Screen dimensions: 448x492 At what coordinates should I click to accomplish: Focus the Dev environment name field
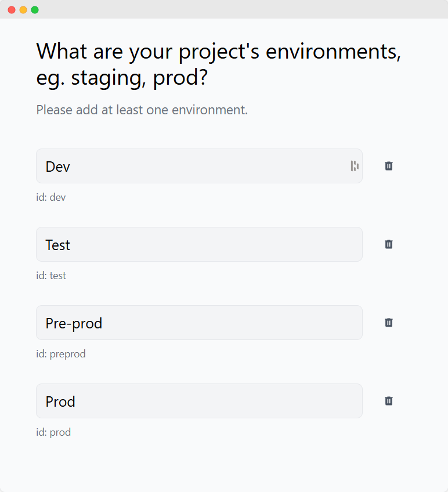pos(199,166)
